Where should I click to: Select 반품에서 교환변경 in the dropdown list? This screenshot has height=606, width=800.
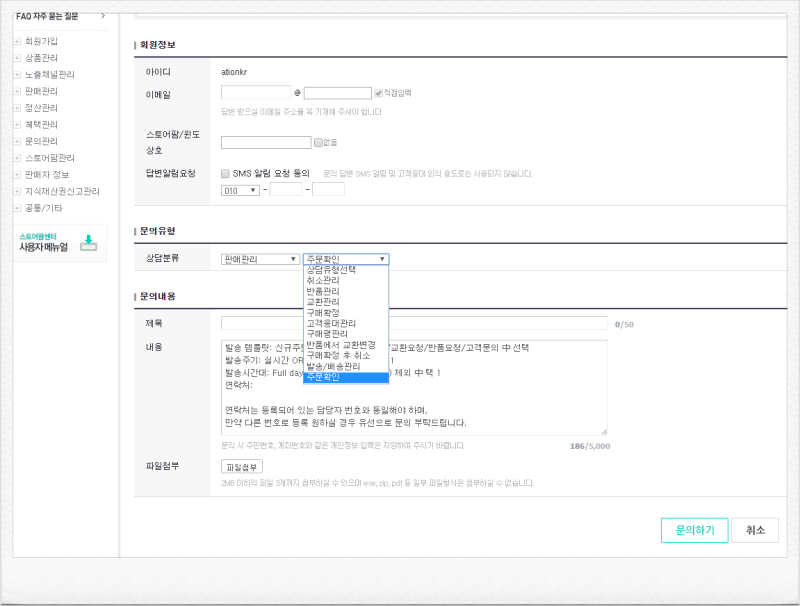tap(346, 345)
